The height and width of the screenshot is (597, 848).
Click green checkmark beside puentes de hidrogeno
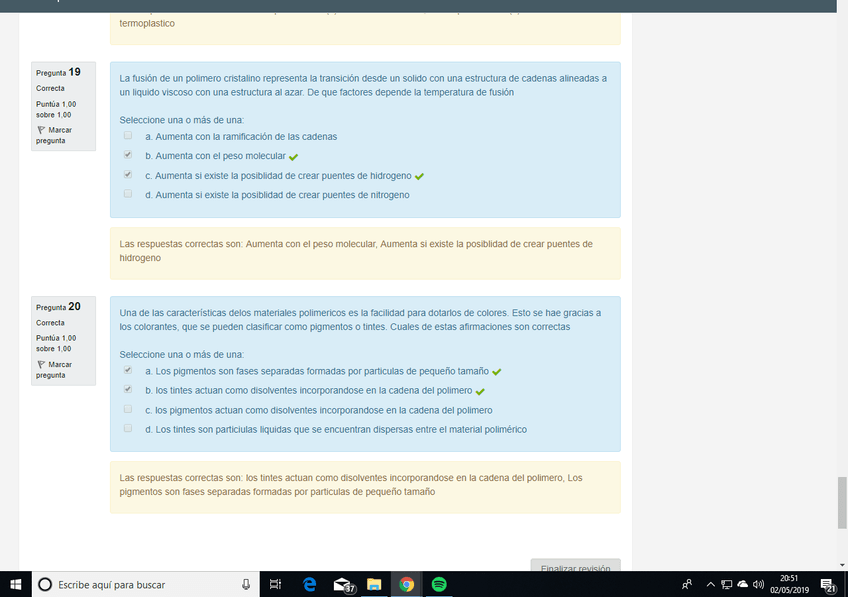tap(419, 176)
